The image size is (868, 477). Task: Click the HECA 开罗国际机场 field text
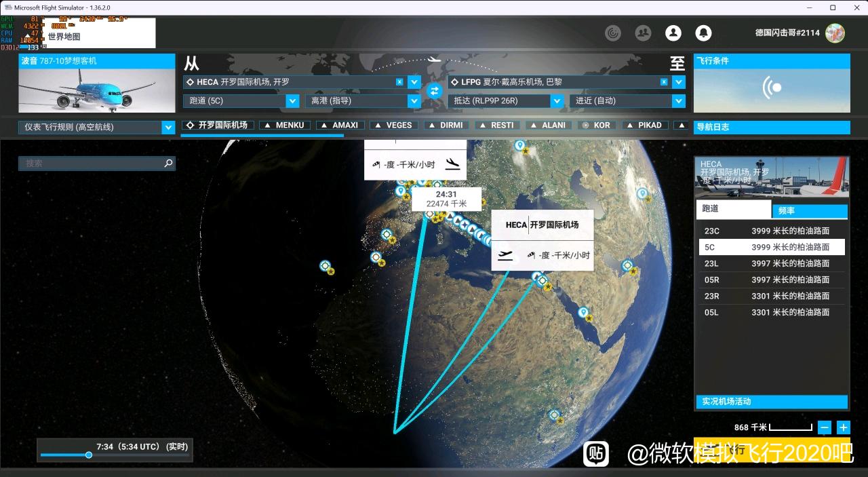243,82
